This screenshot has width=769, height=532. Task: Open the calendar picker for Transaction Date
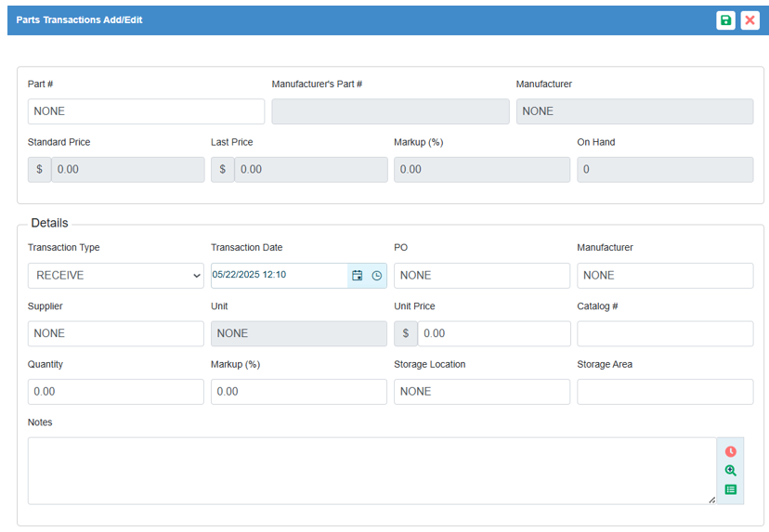pos(358,276)
